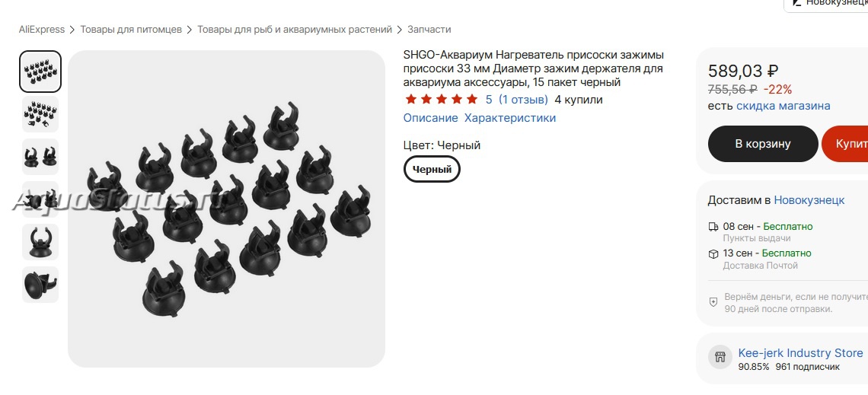
Task: Click the five-star rating icons
Action: (441, 100)
